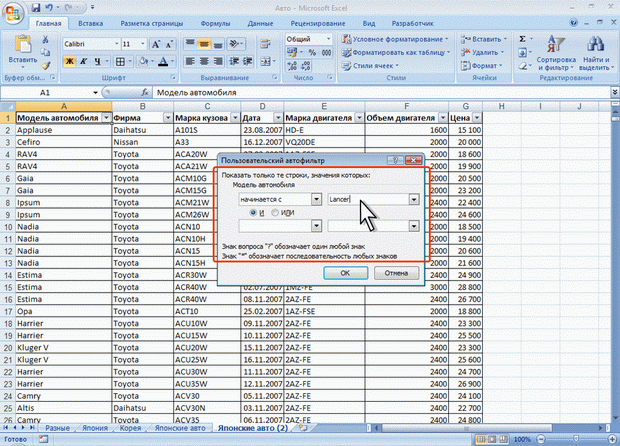Click the Paste clipboard icon
Image resolution: width=620 pixels, height=446 pixels.
pyautogui.click(x=23, y=44)
